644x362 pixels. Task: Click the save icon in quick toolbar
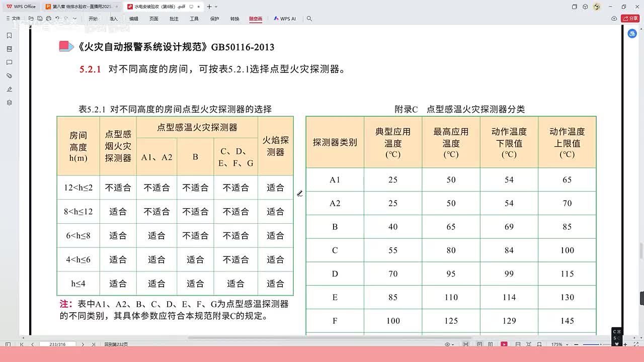pos(40,19)
